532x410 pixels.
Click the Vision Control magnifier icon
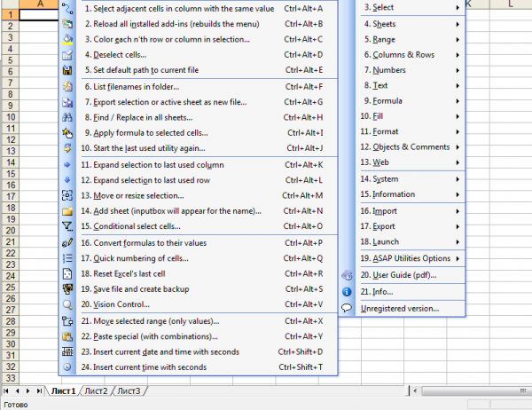point(67,304)
